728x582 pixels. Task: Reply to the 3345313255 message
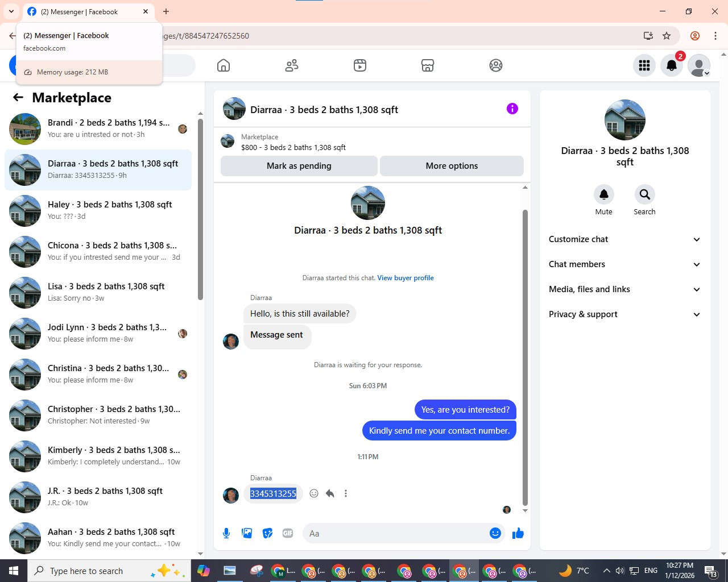(330, 493)
